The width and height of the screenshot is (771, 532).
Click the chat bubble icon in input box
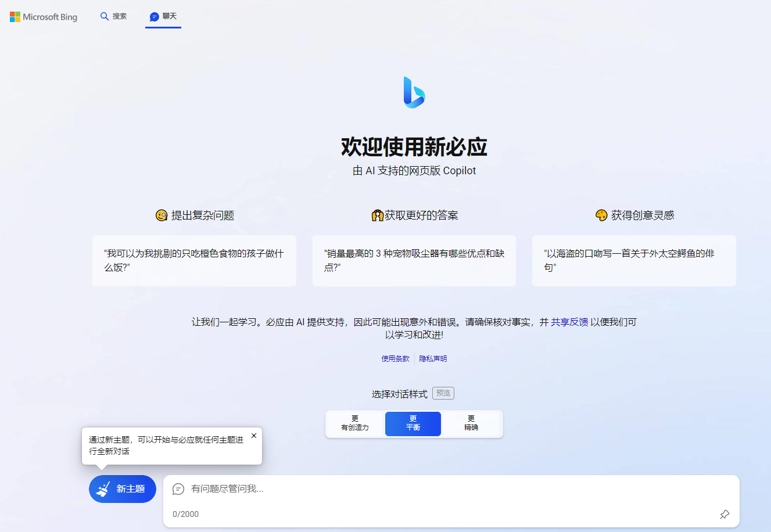point(178,489)
